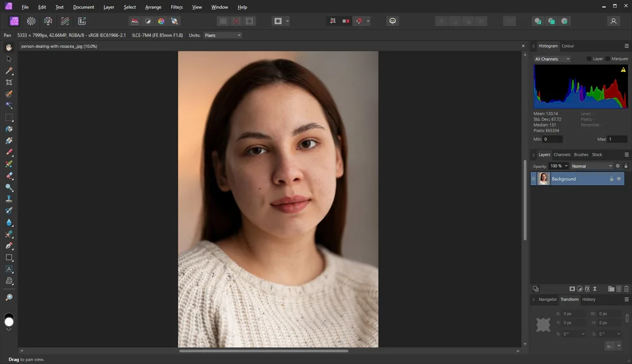Select the Hand pan tool
Viewport: 632px width, 364px height.
(x=9, y=47)
